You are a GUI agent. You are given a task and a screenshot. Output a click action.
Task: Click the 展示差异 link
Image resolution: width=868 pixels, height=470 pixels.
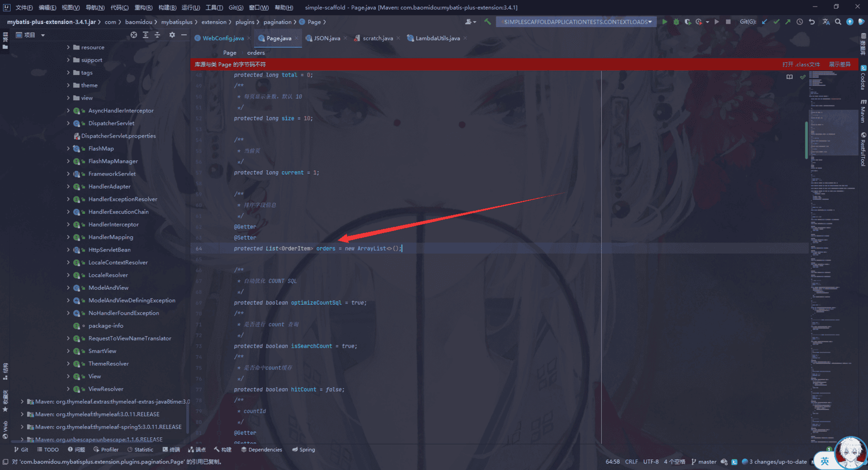[x=839, y=65]
